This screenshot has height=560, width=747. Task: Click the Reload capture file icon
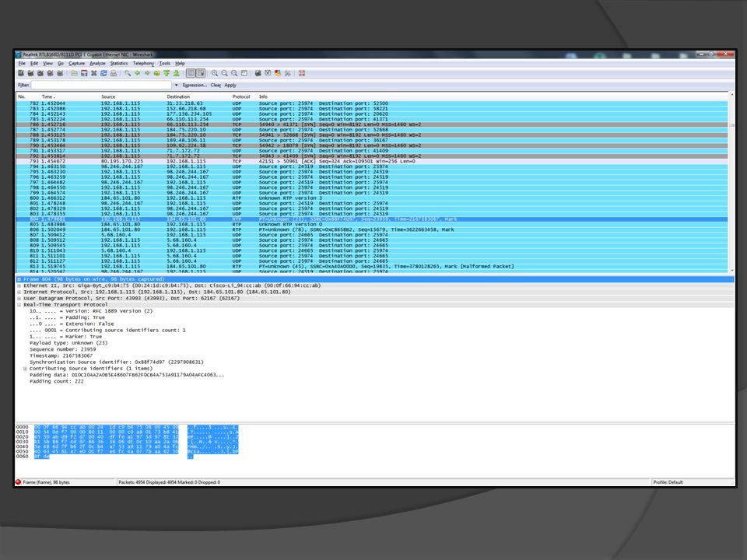[103, 73]
